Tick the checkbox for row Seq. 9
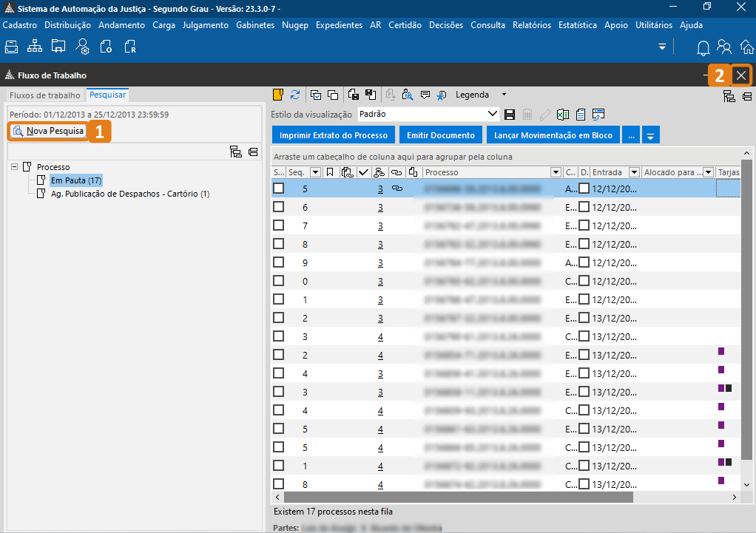 coord(279,262)
